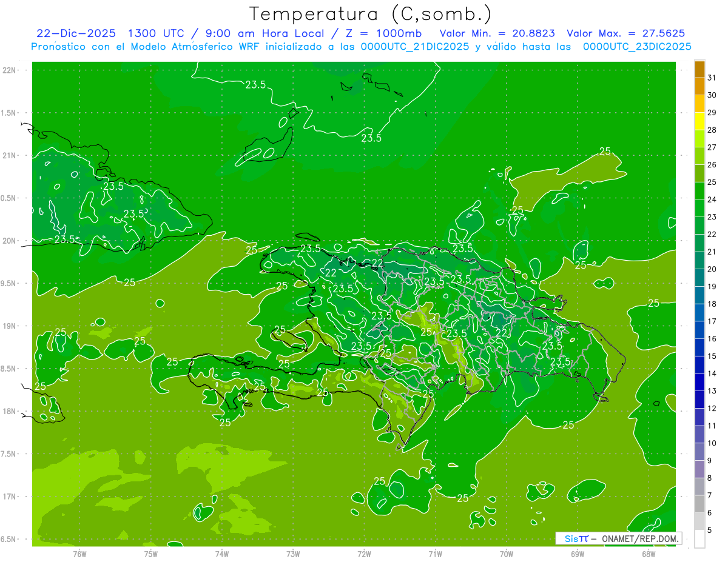Click the color scale label '18'
Screen dimensions: 728x562
tap(712, 304)
